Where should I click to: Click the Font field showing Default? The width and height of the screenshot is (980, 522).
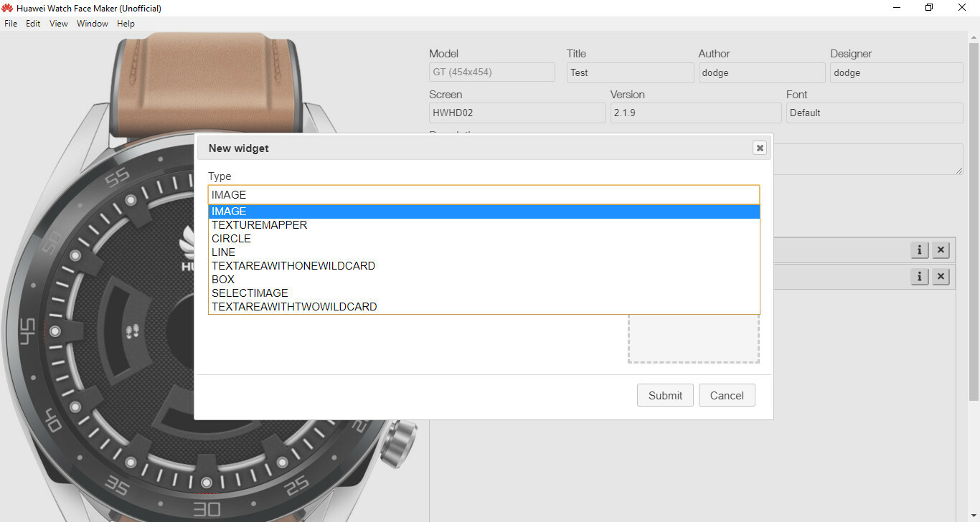pos(875,113)
